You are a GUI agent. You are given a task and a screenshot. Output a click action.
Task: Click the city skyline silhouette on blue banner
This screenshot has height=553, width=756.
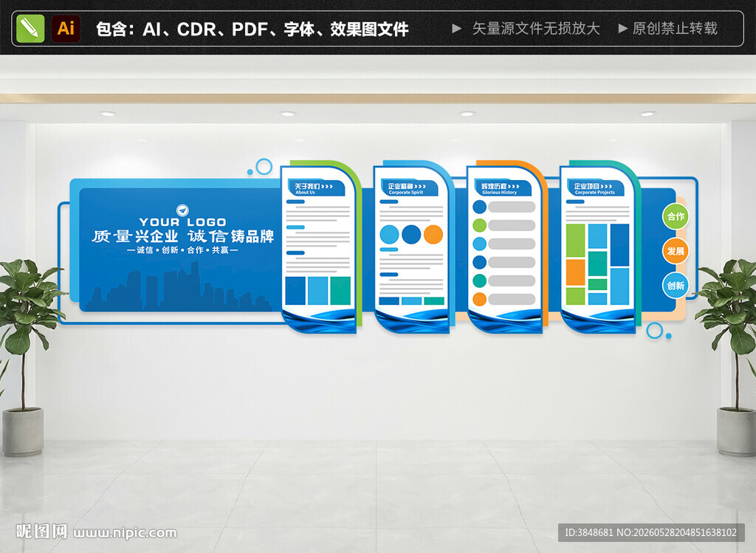[179, 287]
